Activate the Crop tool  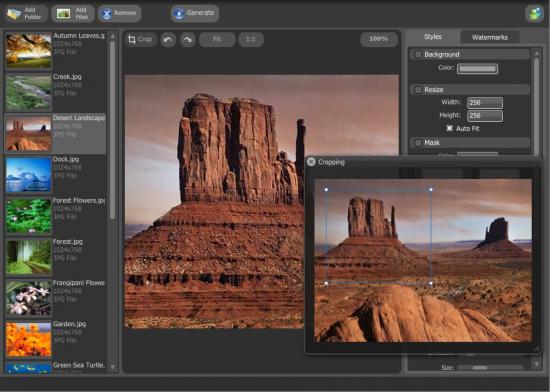pyautogui.click(x=140, y=39)
